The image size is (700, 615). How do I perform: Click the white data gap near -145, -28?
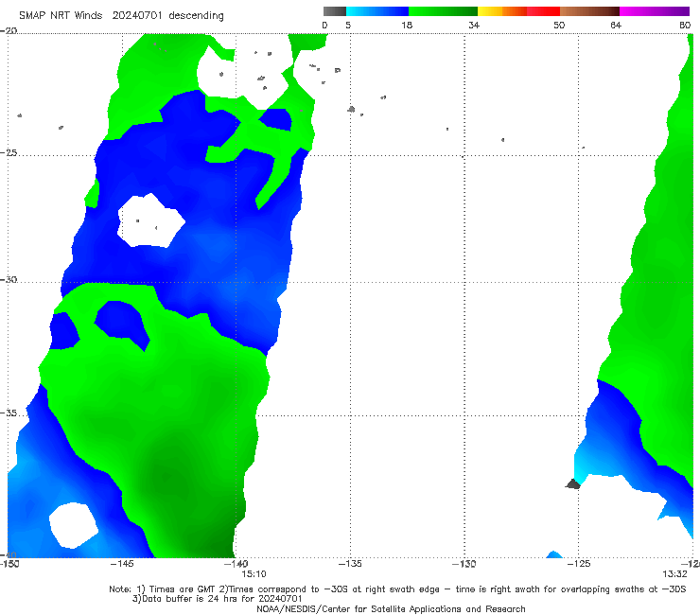pyautogui.click(x=151, y=220)
